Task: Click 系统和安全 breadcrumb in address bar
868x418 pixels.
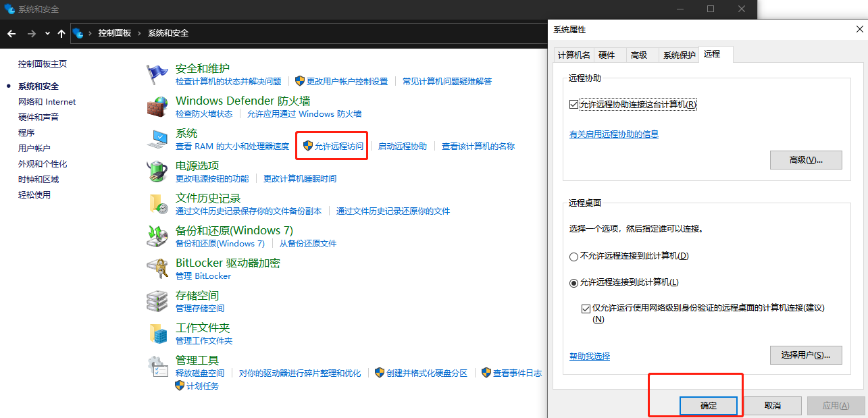Action: 168,33
